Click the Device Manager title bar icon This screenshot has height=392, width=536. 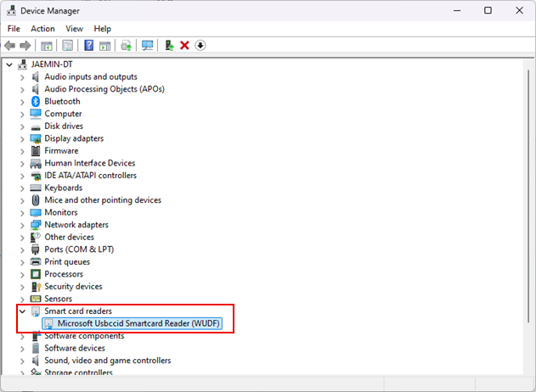tap(11, 10)
